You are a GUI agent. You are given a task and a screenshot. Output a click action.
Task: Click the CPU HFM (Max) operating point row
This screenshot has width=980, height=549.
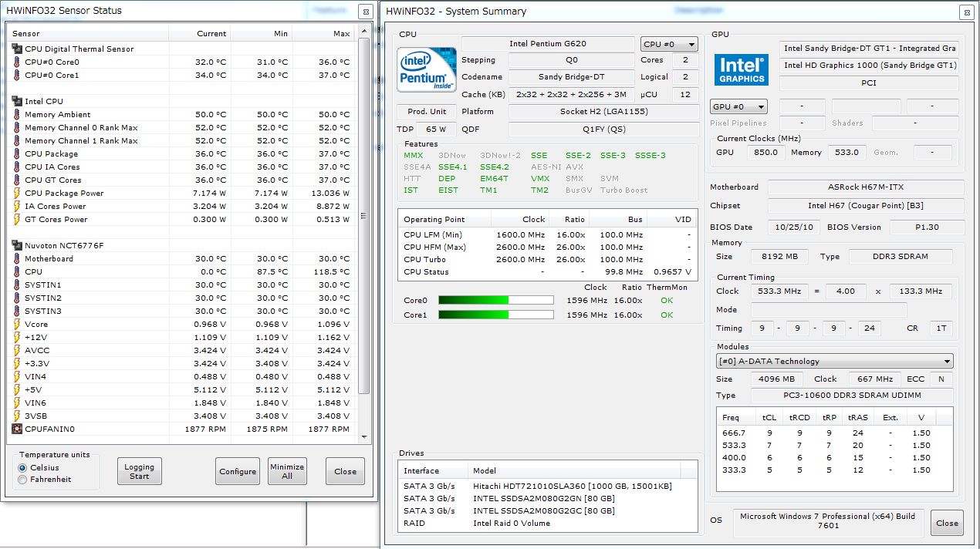pos(547,248)
